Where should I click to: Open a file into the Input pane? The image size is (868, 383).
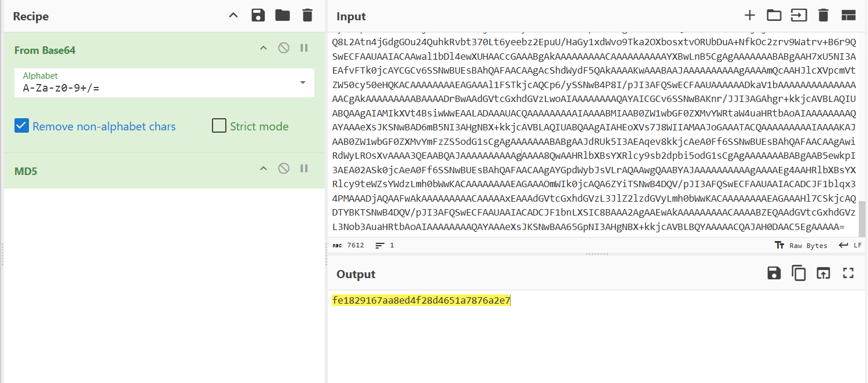point(774,15)
